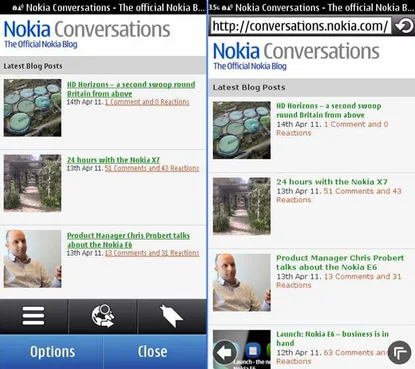Tap Nokia E6 launch thumbnail in right browser
Image resolution: width=415 pixels, height=369 pixels.
(x=242, y=349)
